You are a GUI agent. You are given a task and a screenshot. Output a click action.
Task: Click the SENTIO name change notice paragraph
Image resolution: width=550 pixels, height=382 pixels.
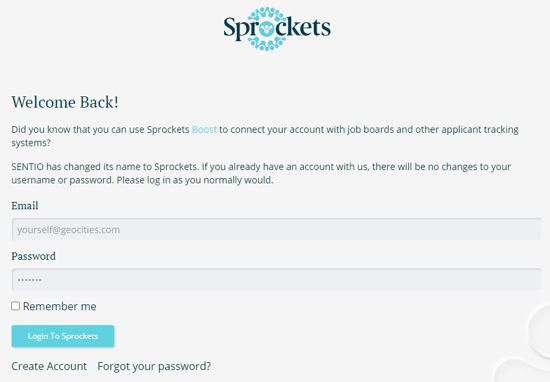(261, 173)
